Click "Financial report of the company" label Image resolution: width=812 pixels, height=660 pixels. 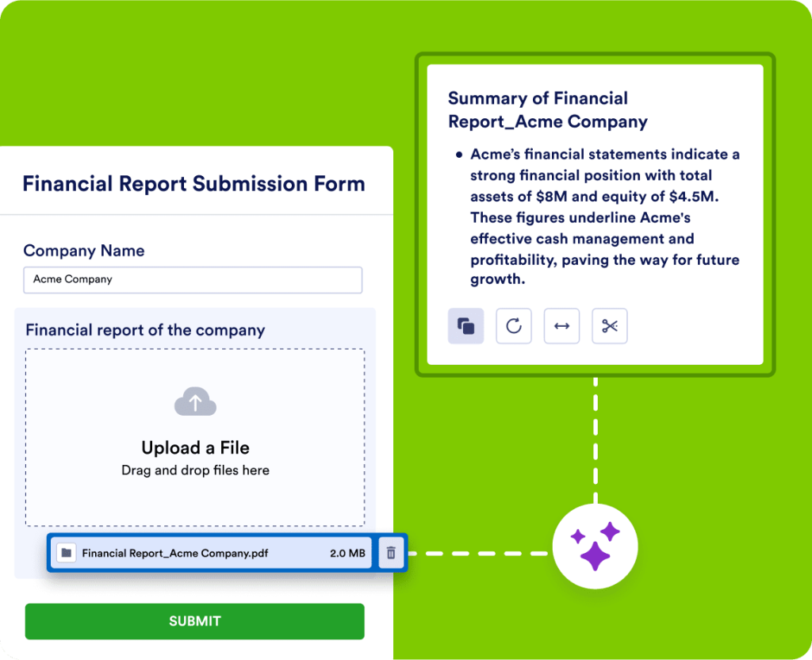(x=145, y=330)
